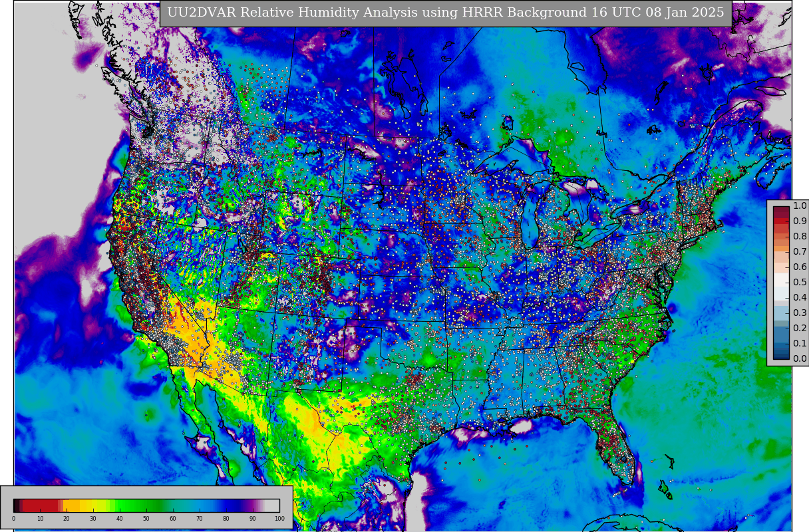This screenshot has width=809, height=532.
Task: Click the "1.0" label on the vertical legend
Action: pyautogui.click(x=800, y=206)
